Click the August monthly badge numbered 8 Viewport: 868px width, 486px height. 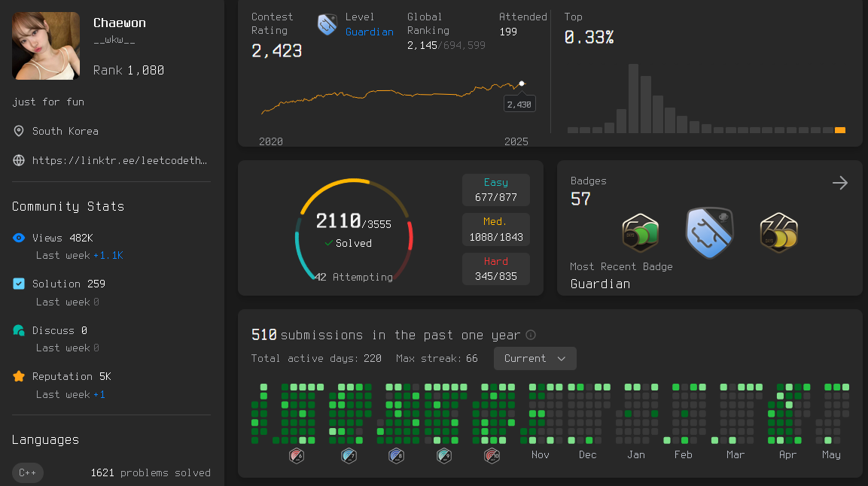(x=396, y=456)
